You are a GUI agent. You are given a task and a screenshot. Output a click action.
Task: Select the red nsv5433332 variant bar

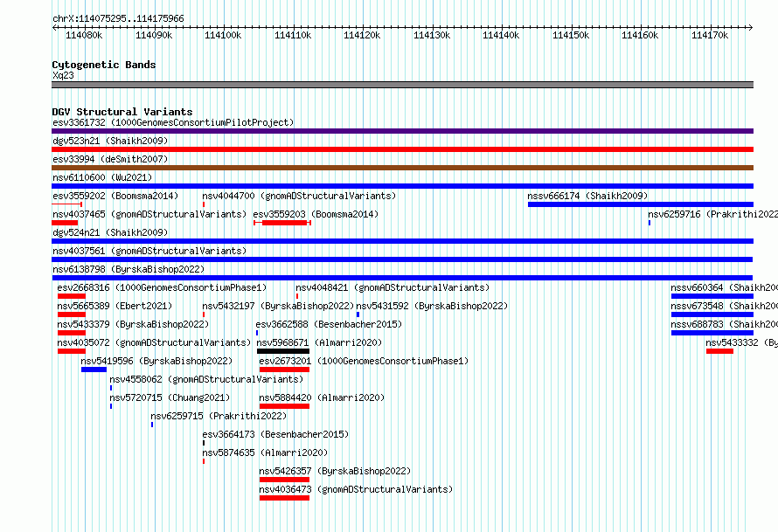719,351
